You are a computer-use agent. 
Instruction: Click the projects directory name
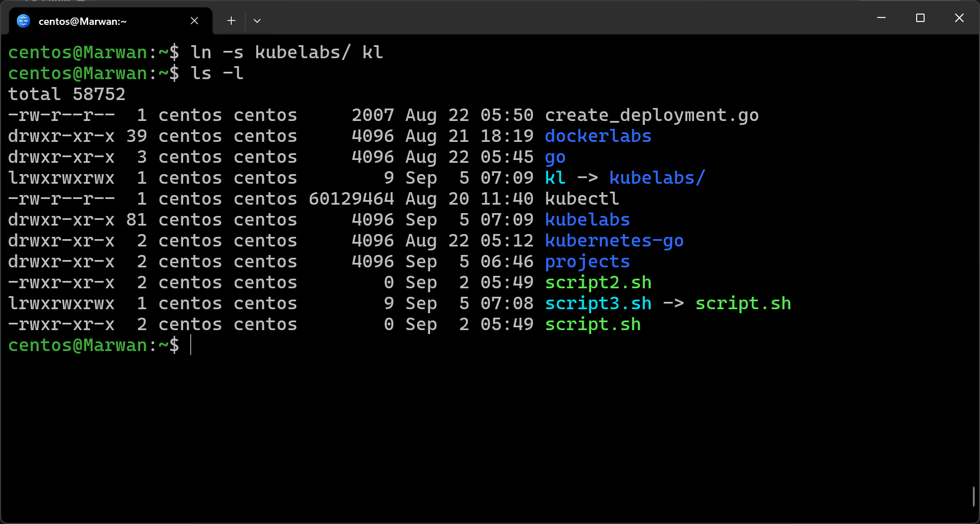point(587,262)
